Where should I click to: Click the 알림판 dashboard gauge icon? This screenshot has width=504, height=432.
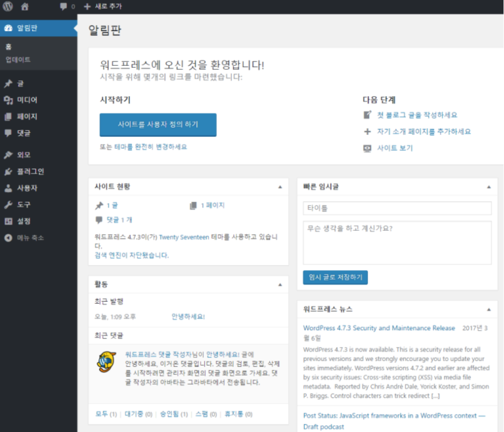[x=8, y=28]
